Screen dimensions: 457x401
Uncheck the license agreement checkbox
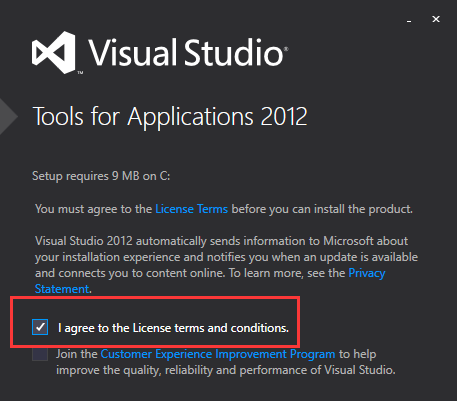coord(40,327)
